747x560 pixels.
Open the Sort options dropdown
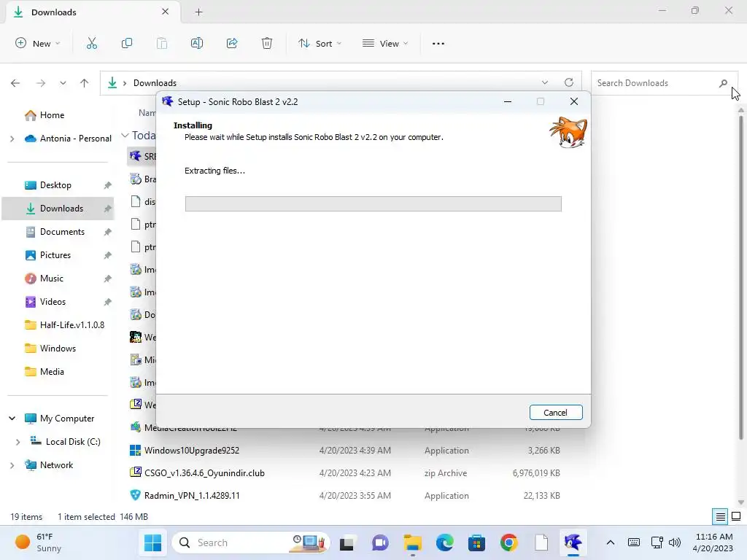click(320, 43)
